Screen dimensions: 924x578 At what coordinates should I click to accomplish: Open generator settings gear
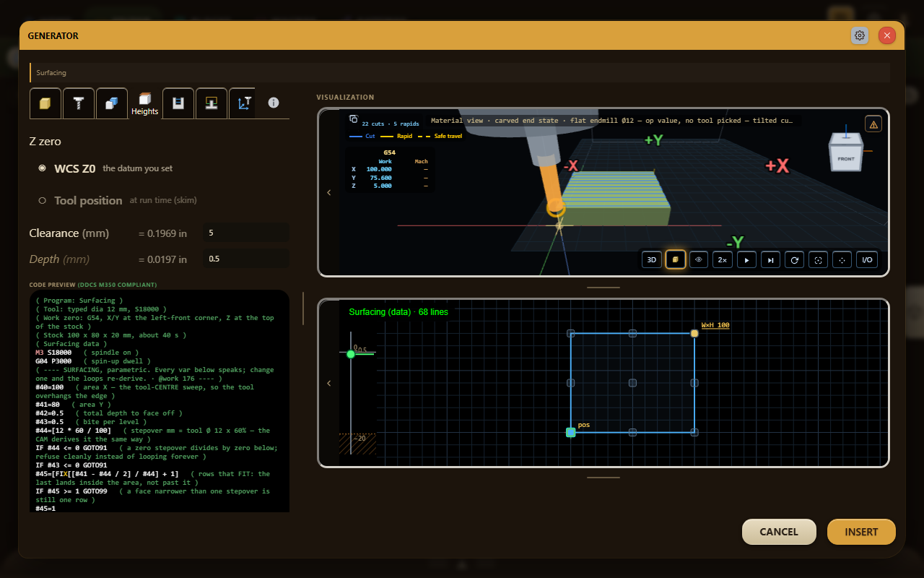coord(860,35)
